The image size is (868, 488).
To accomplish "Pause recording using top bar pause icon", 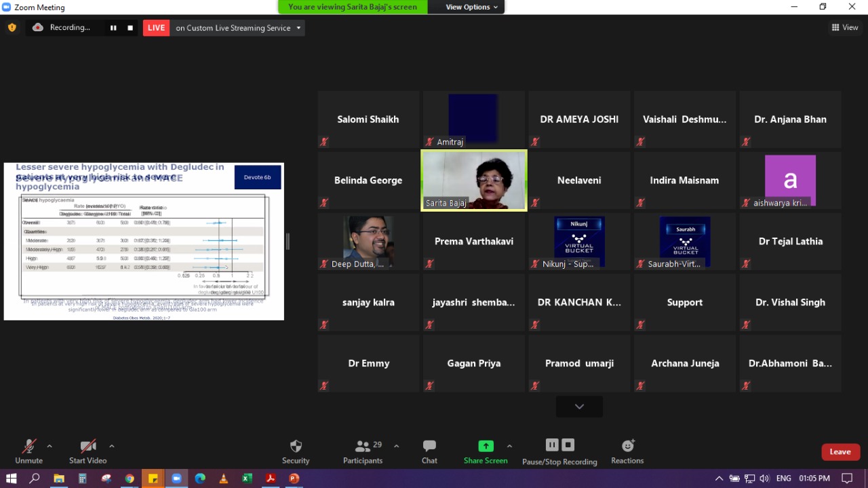I will click(x=113, y=28).
